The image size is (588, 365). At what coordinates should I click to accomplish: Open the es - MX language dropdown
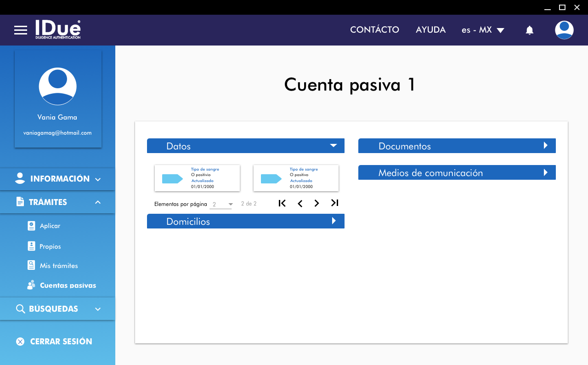pos(483,30)
